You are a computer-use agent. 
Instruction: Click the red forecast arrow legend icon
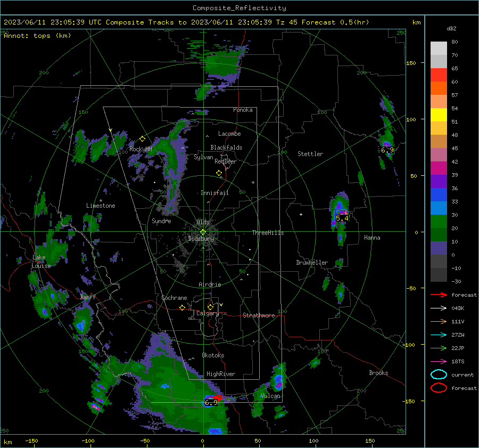tap(439, 295)
